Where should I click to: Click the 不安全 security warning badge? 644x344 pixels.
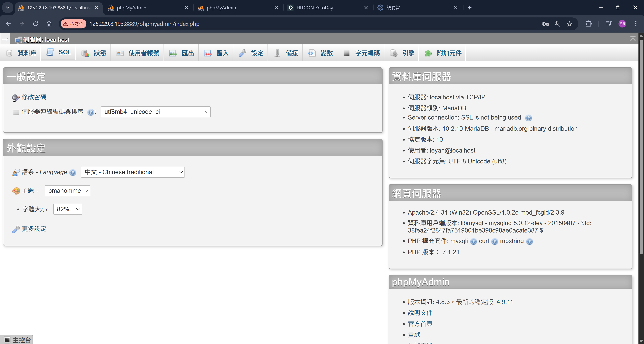(x=73, y=24)
